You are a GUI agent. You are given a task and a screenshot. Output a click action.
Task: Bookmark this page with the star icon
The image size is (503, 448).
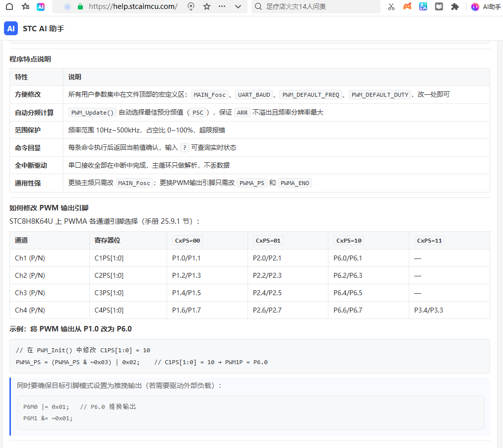[207, 6]
